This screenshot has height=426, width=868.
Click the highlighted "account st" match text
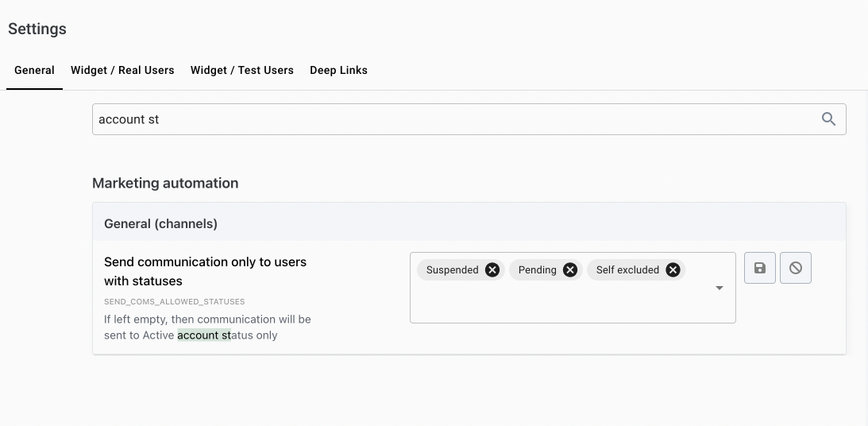pyautogui.click(x=203, y=335)
